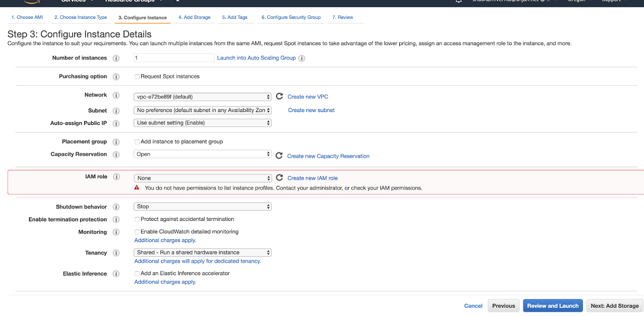644x316 pixels.
Task: Refresh the Capacity Reservation list
Action: (279, 156)
